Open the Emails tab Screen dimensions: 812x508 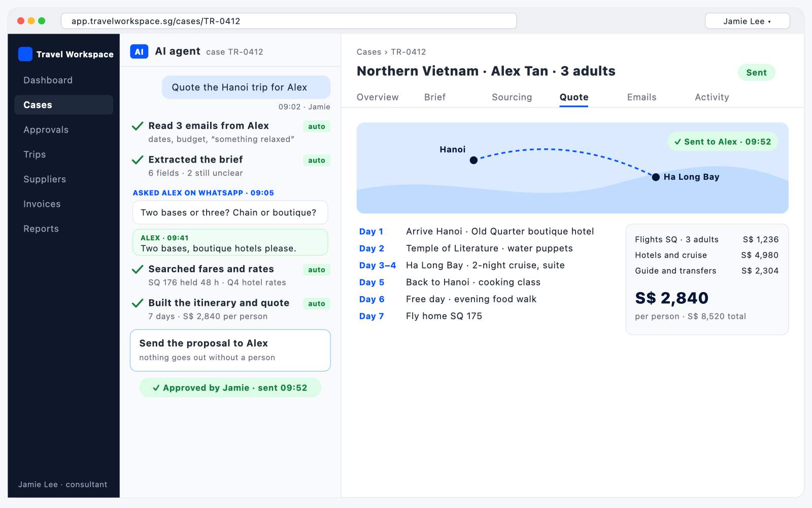[x=641, y=97]
